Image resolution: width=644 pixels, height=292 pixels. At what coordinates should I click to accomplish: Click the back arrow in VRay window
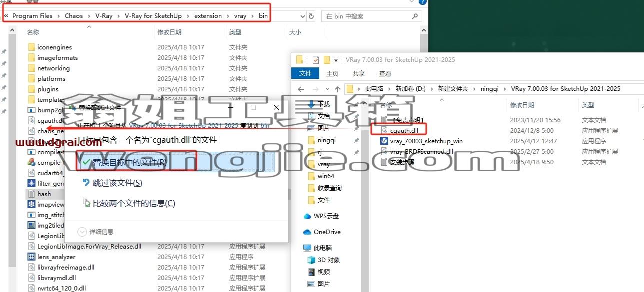pyautogui.click(x=301, y=89)
